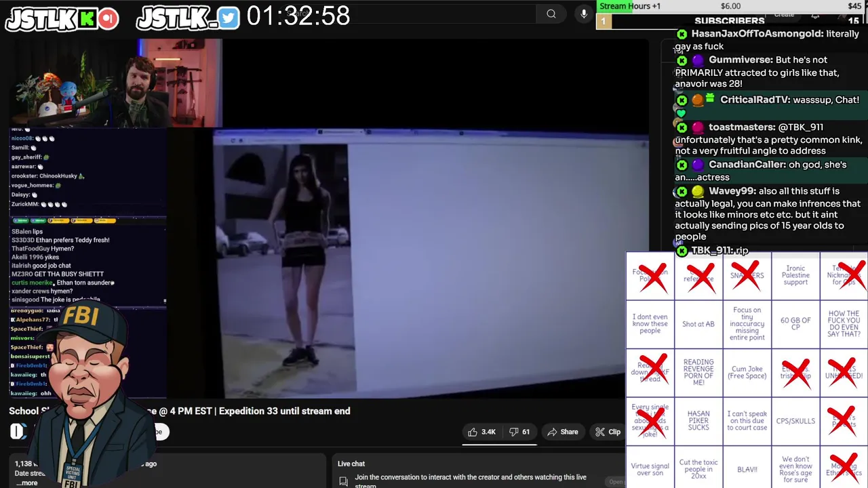Click the $6.00 goal amount text
The image size is (868, 488).
click(730, 6)
